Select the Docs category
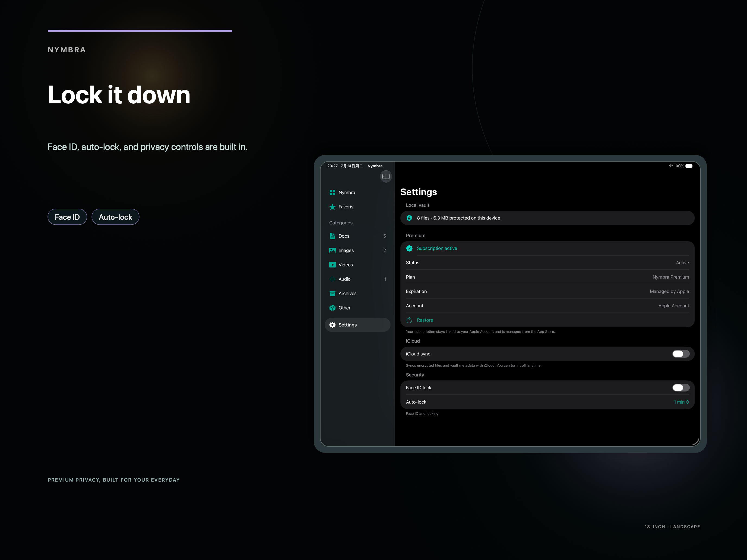Image resolution: width=747 pixels, height=560 pixels. pos(357,236)
